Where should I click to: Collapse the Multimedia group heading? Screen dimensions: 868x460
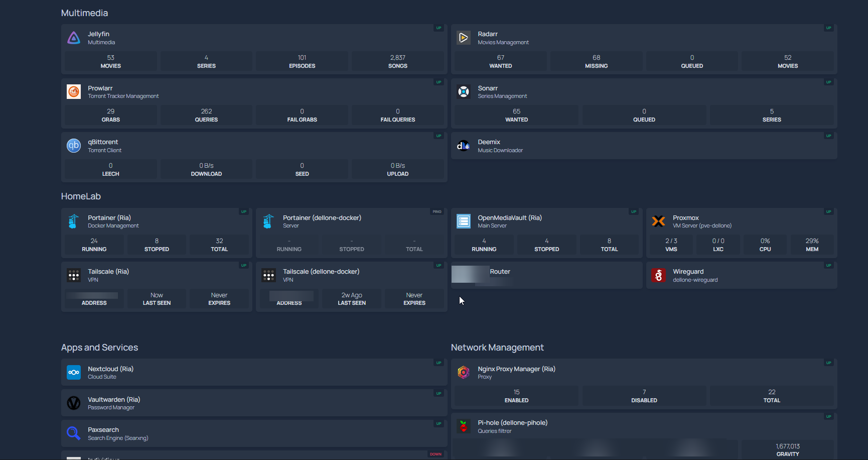(84, 13)
